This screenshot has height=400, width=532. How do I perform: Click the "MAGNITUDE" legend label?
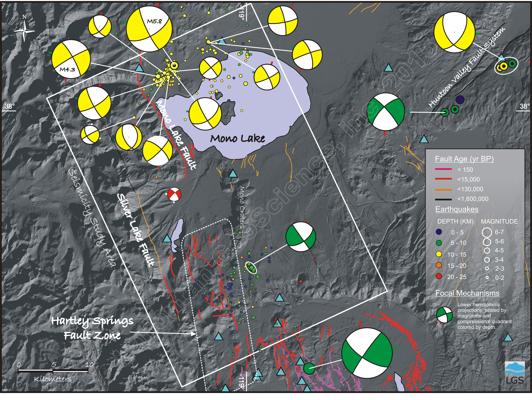(x=499, y=222)
